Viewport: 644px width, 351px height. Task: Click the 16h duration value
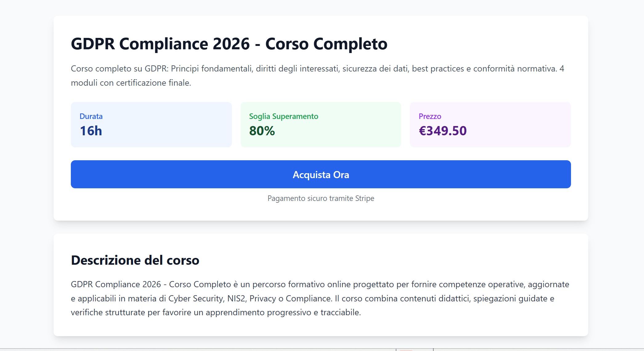click(x=90, y=131)
